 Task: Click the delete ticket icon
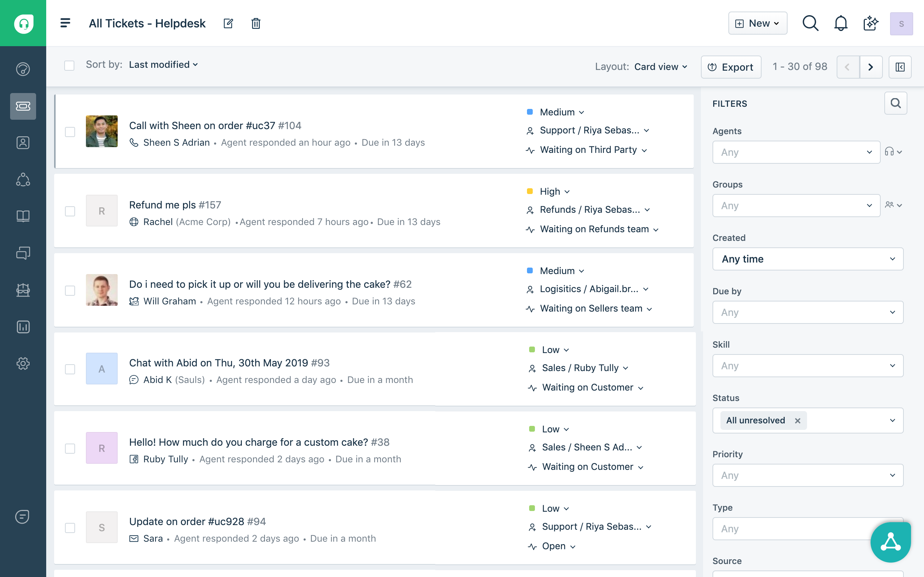click(x=256, y=23)
